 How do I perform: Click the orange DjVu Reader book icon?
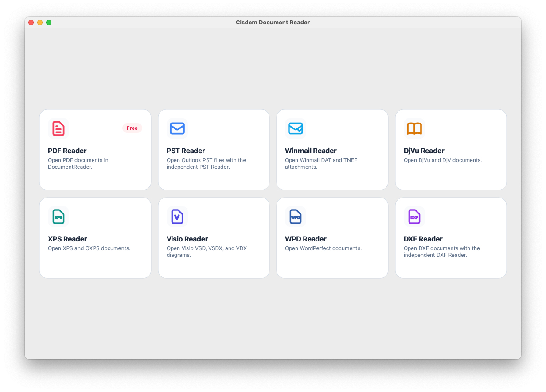[414, 128]
